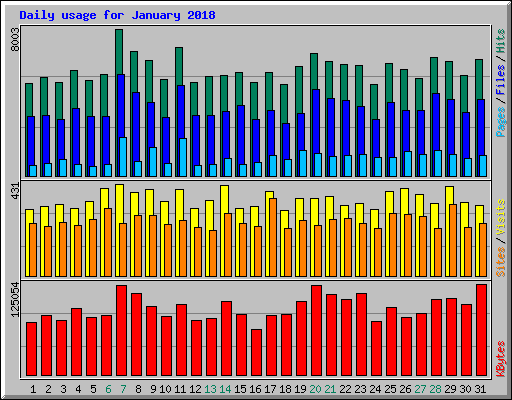Click day label 29 on the x-axis
This screenshot has height=400, width=512.
point(450,389)
